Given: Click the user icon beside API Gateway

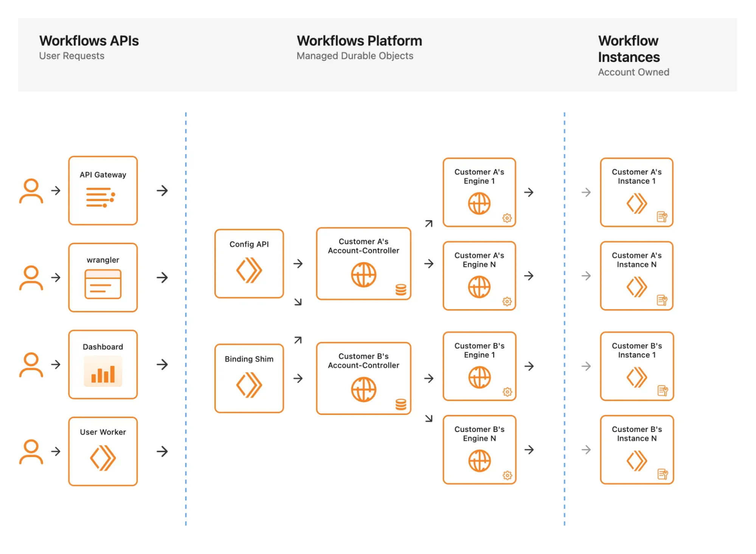Looking at the screenshot, I should 31,191.
